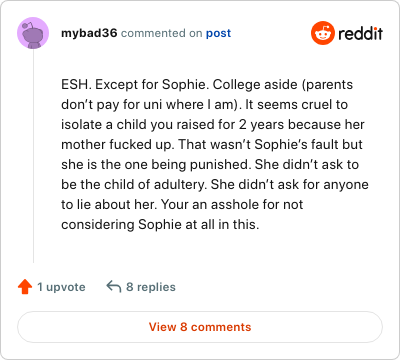Open the mybad36 username profile
This screenshot has width=400, height=360.
pyautogui.click(x=89, y=33)
